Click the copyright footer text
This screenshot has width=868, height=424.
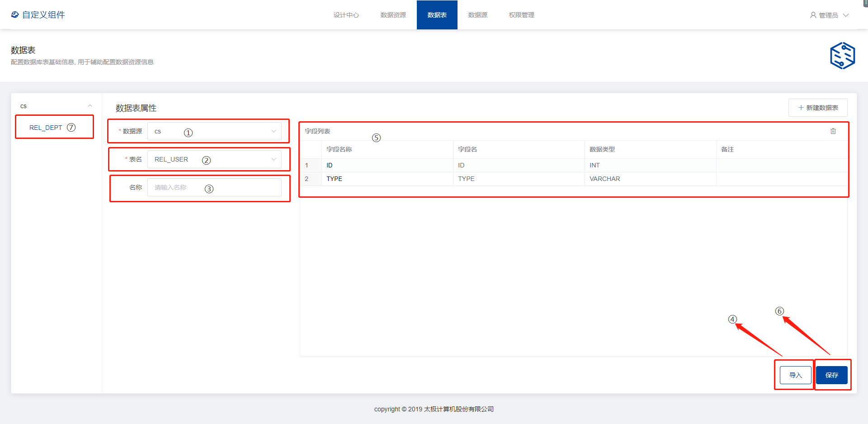point(434,409)
